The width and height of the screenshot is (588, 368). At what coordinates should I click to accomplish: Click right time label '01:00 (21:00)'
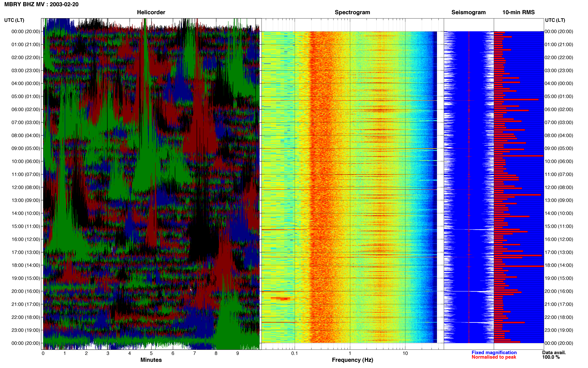click(x=559, y=45)
